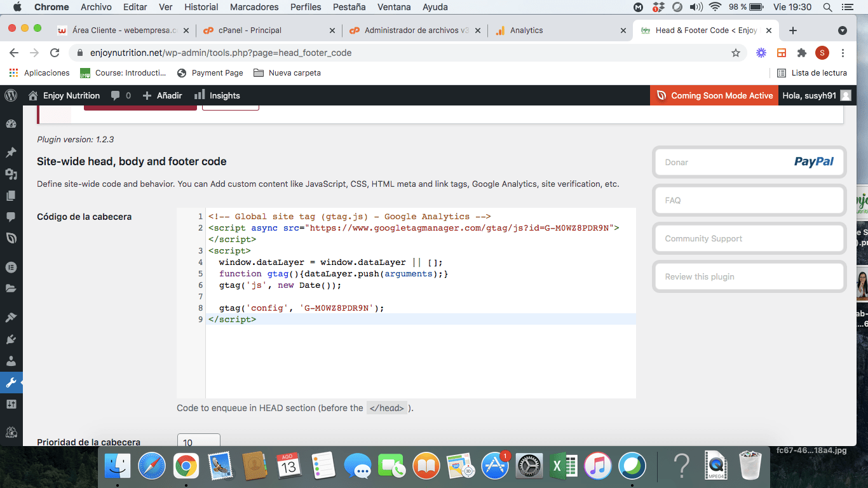Click the Donar PayPal box
The height and width of the screenshot is (488, 868).
(x=749, y=162)
